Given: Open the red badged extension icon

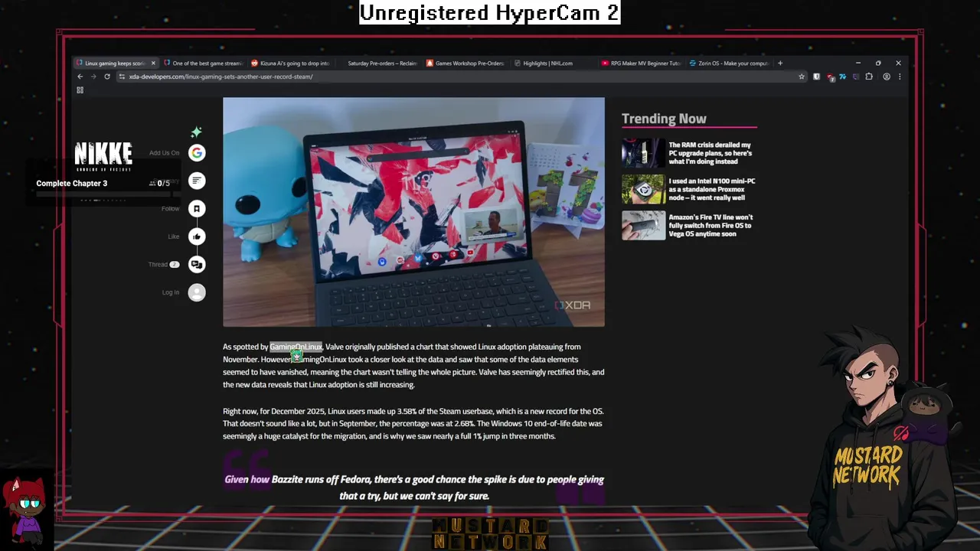Looking at the screenshot, I should pos(831,77).
